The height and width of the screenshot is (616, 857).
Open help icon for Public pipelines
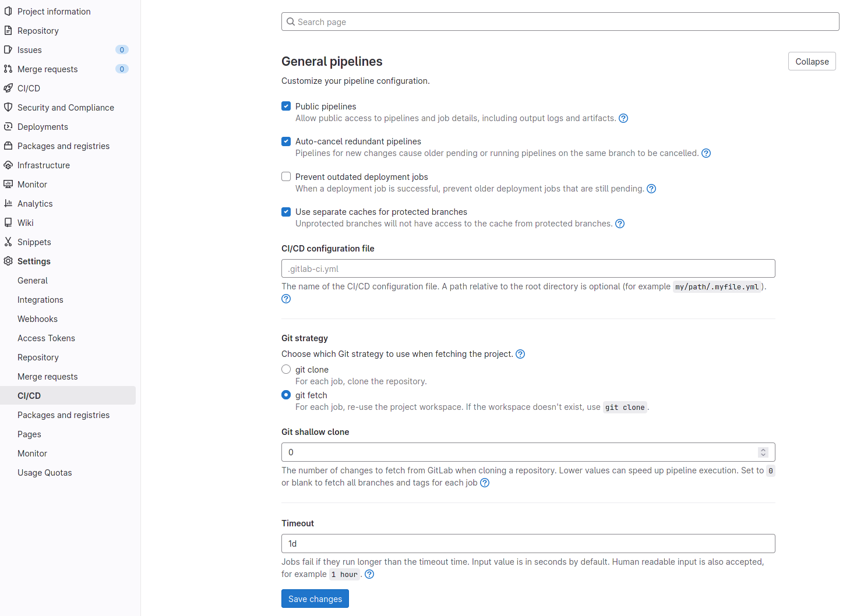623,118
